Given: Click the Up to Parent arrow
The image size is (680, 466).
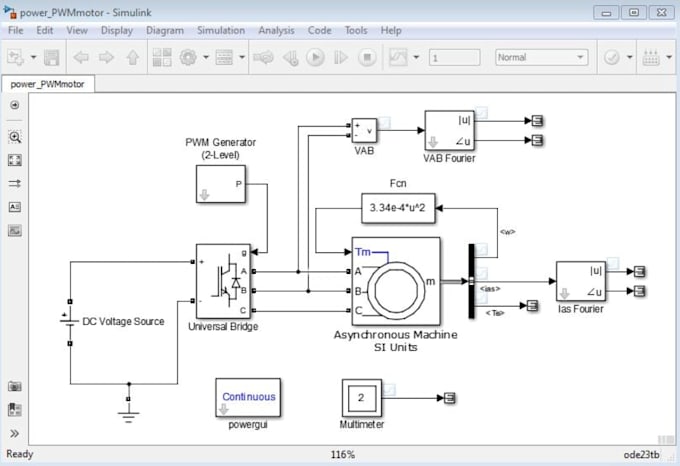Looking at the screenshot, I should pyautogui.click(x=133, y=57).
